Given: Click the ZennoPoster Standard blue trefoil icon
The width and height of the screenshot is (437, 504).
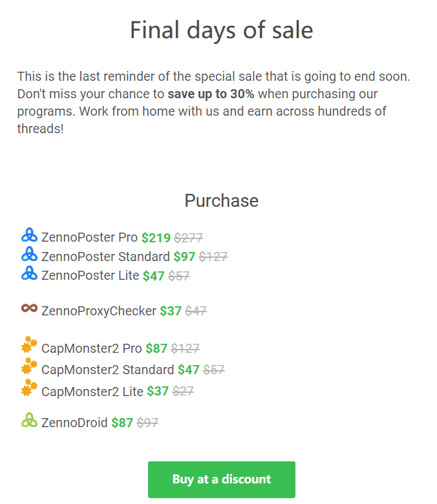Looking at the screenshot, I should (29, 254).
